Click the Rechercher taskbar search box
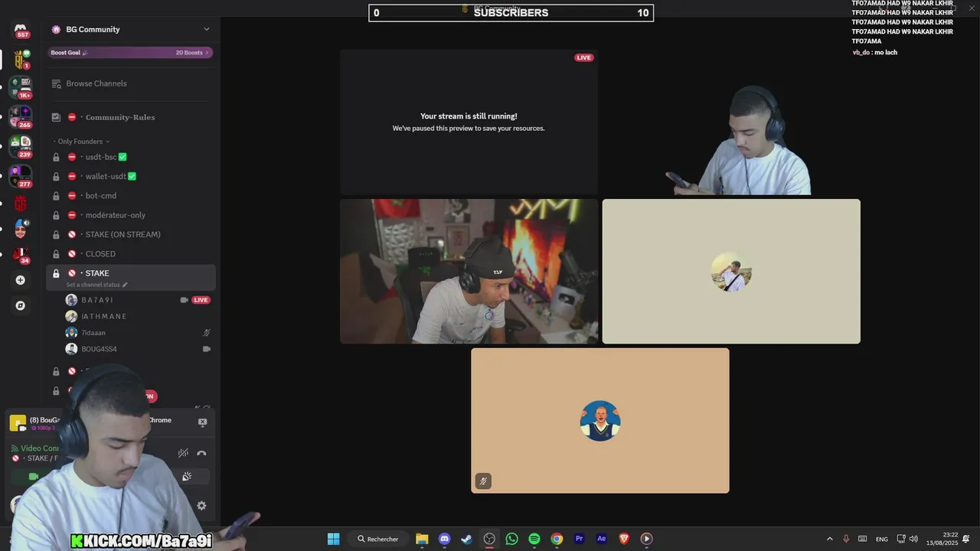 tap(378, 539)
